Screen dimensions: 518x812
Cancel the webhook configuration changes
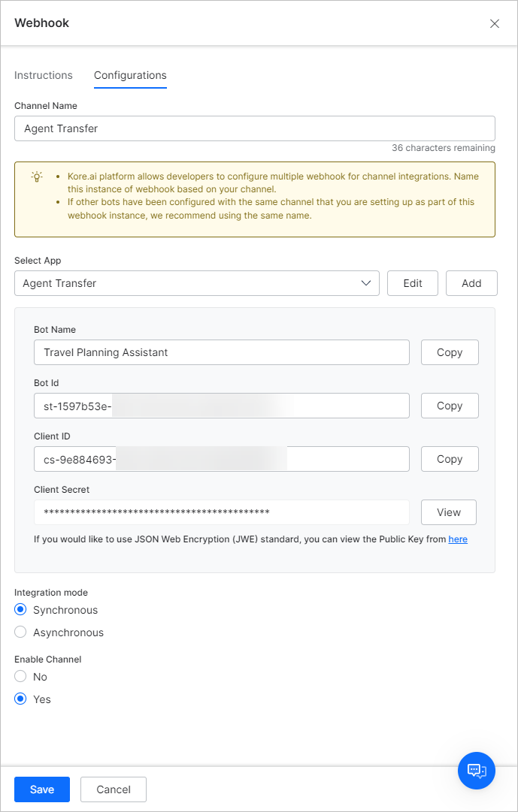click(114, 789)
